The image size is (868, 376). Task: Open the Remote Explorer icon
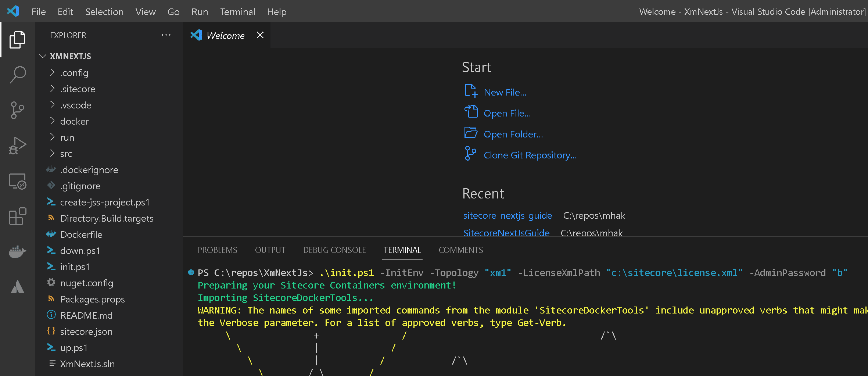tap(17, 181)
